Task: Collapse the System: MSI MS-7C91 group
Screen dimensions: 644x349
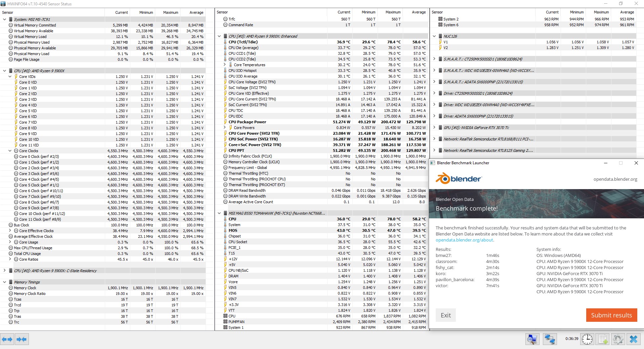Action: tap(4, 19)
